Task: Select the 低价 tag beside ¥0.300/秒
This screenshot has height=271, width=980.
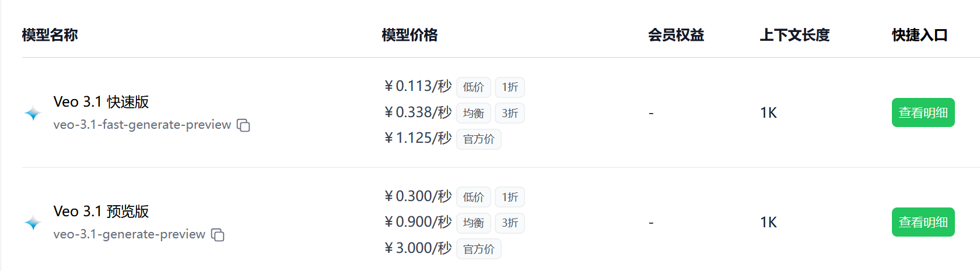Action: tap(473, 198)
